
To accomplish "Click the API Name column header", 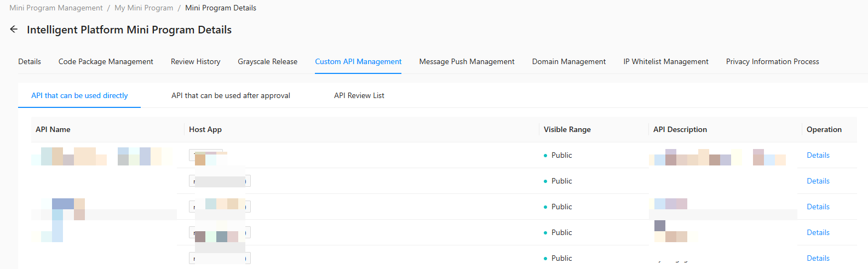I will point(53,129).
